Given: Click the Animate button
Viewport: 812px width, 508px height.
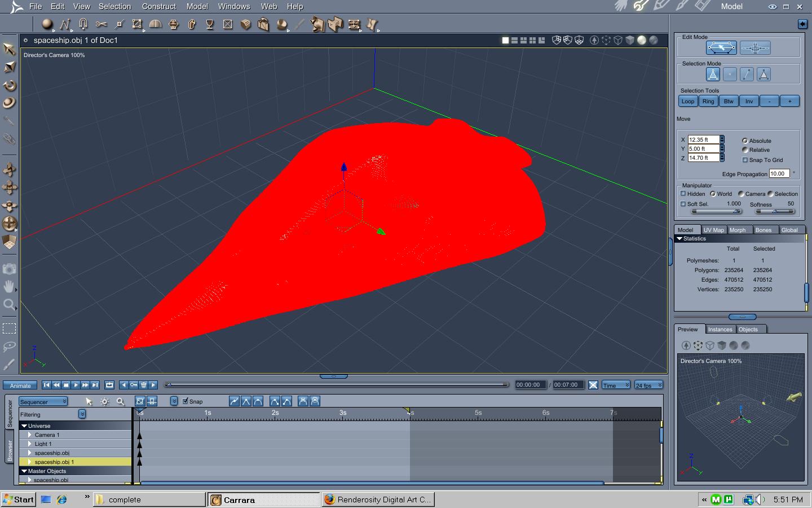Looking at the screenshot, I should pos(20,386).
